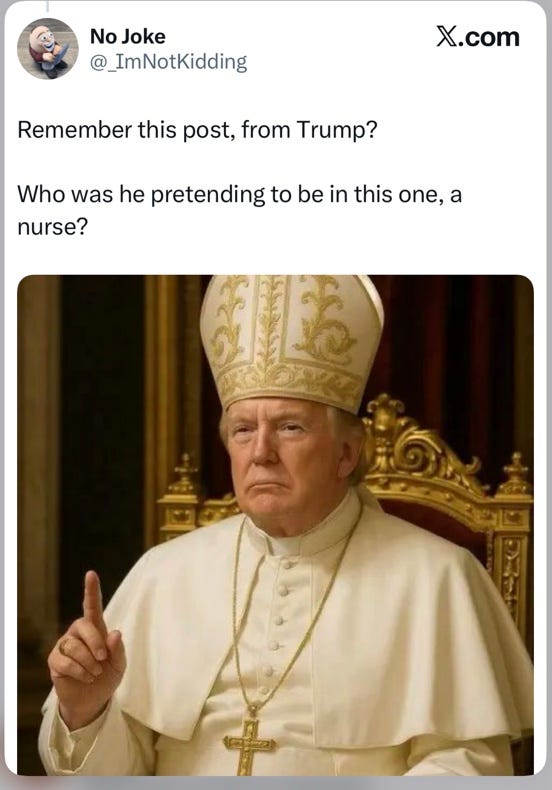Viewport: 552px width, 790px height.
Task: Open the @_ImNotKidding handle
Action: 168,62
